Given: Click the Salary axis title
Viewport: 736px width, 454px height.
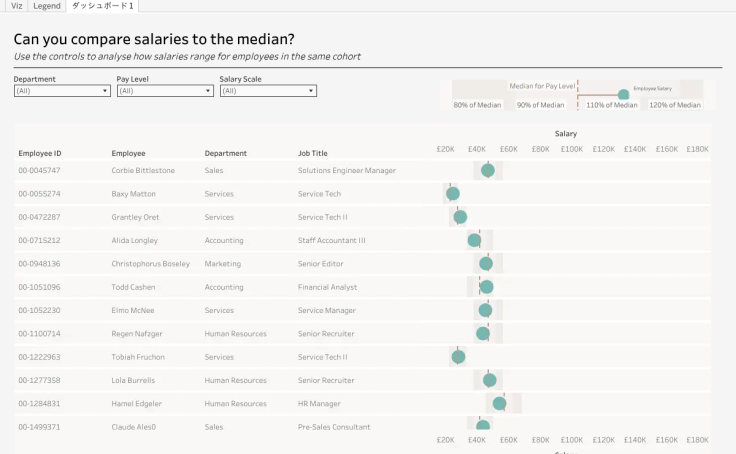Looking at the screenshot, I should point(566,134).
